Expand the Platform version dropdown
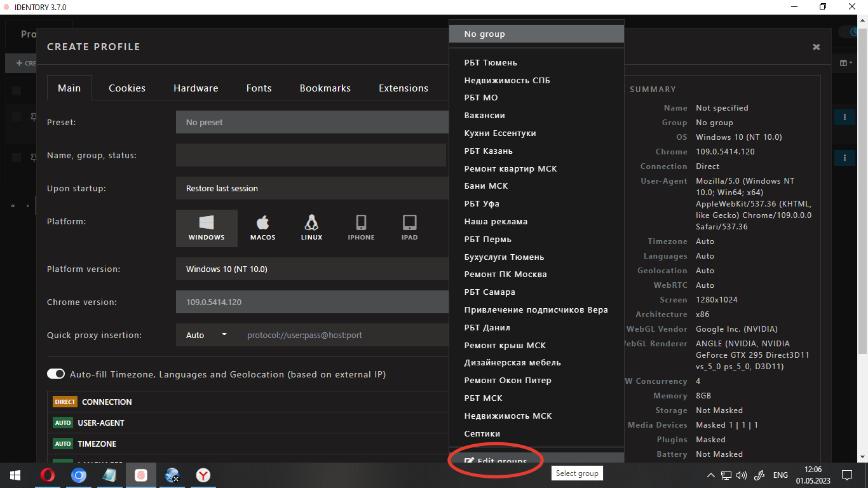The width and height of the screenshot is (868, 488). [x=311, y=269]
